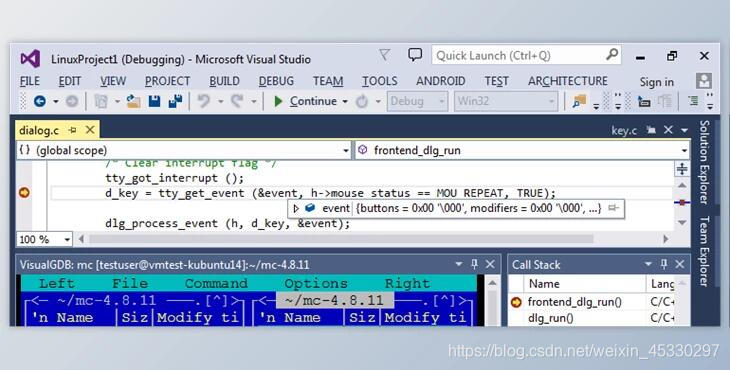Screen dimensions: 730x370
Task: Click the account avatar icon
Action: pos(703,81)
